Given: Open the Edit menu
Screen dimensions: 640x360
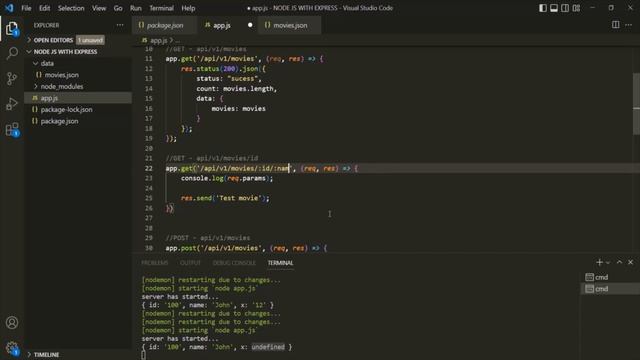Looking at the screenshot, I should (44, 8).
